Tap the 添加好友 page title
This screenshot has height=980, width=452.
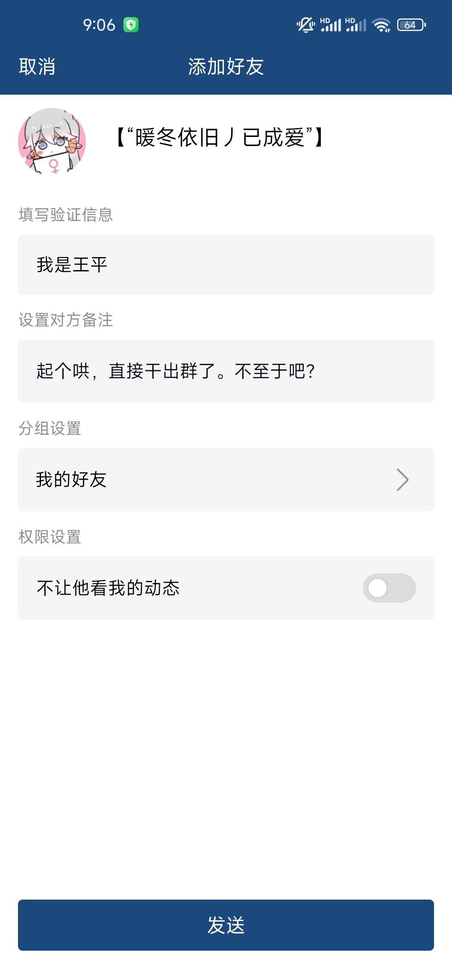(226, 67)
